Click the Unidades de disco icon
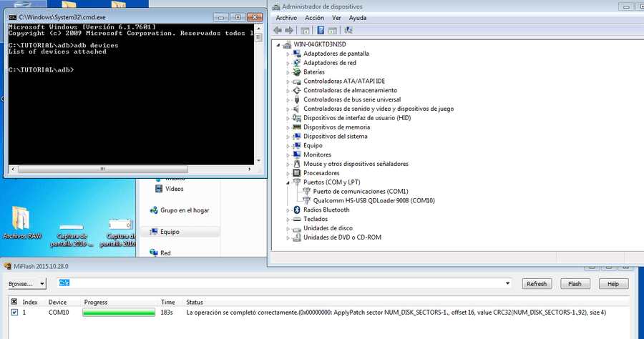644x339 pixels. tap(296, 228)
